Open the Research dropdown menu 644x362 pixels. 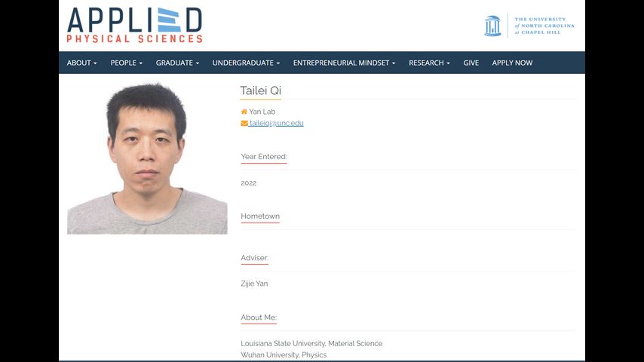pyautogui.click(x=429, y=63)
